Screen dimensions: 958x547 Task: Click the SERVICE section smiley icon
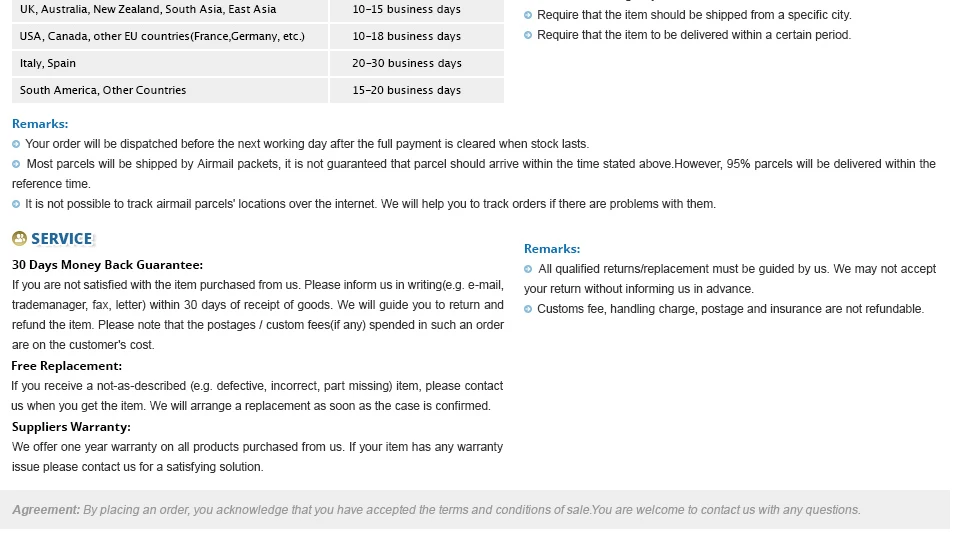click(19, 238)
